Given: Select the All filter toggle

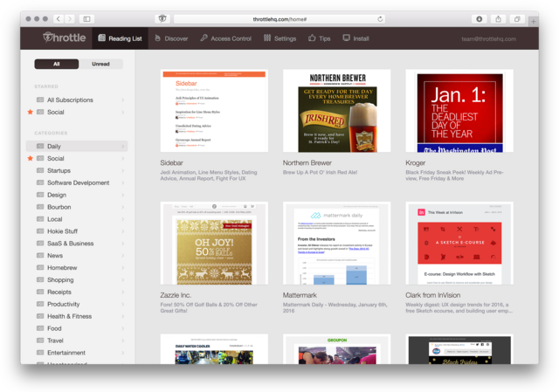Looking at the screenshot, I should (56, 64).
